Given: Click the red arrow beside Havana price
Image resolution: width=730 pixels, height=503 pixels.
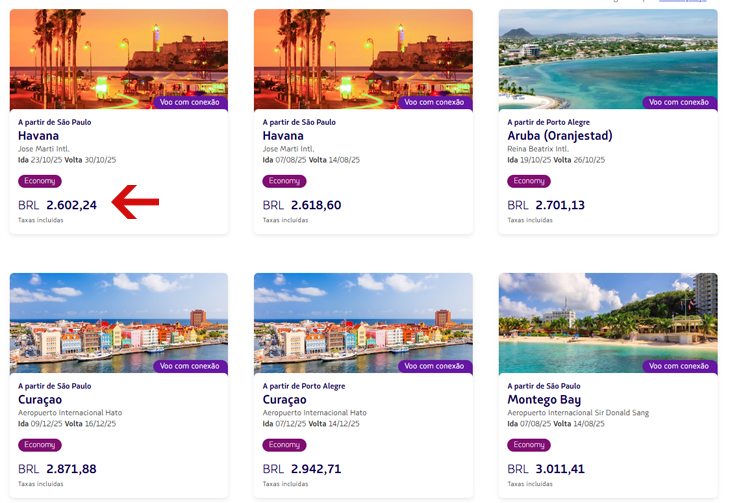Looking at the screenshot, I should point(135,202).
